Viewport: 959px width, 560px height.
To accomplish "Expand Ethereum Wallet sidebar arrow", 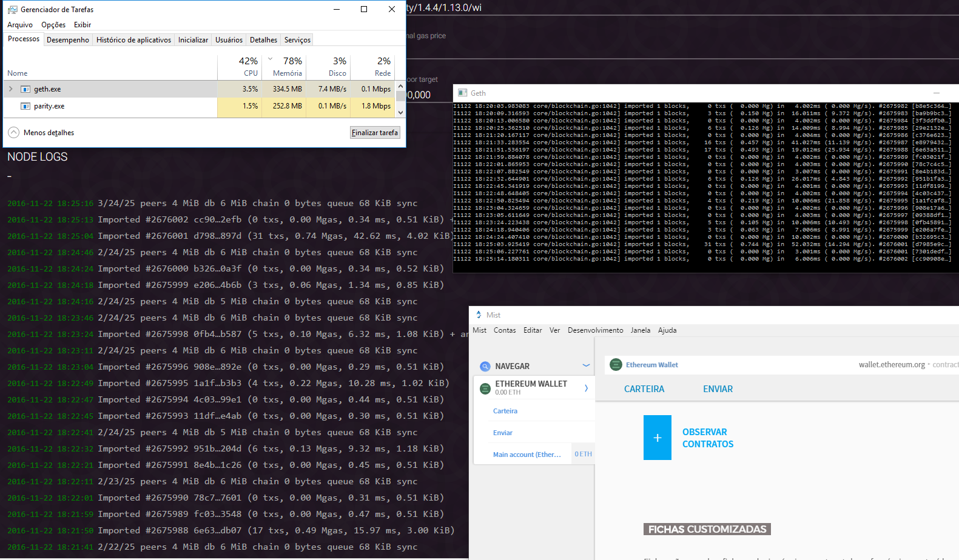I will (x=586, y=388).
